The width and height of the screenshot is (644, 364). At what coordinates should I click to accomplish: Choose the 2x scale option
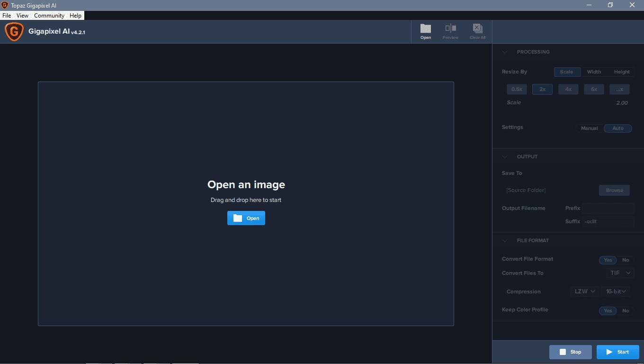coord(542,89)
